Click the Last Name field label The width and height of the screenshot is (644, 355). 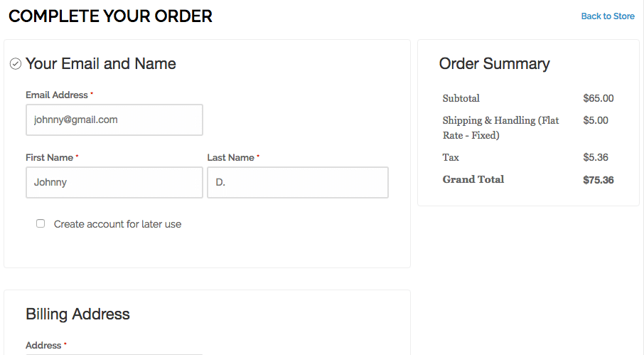pyautogui.click(x=230, y=158)
